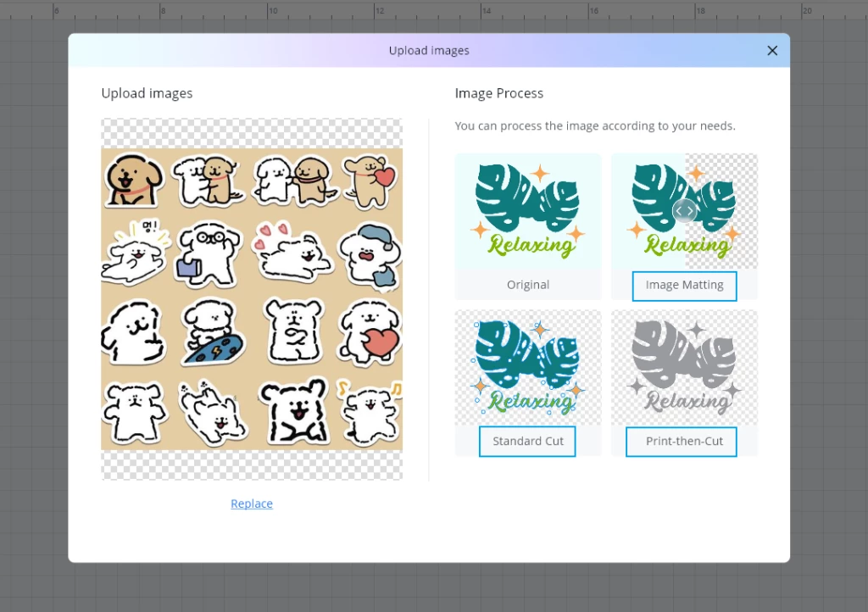Select the Standard Cut button
The image size is (868, 612).
[527, 442]
